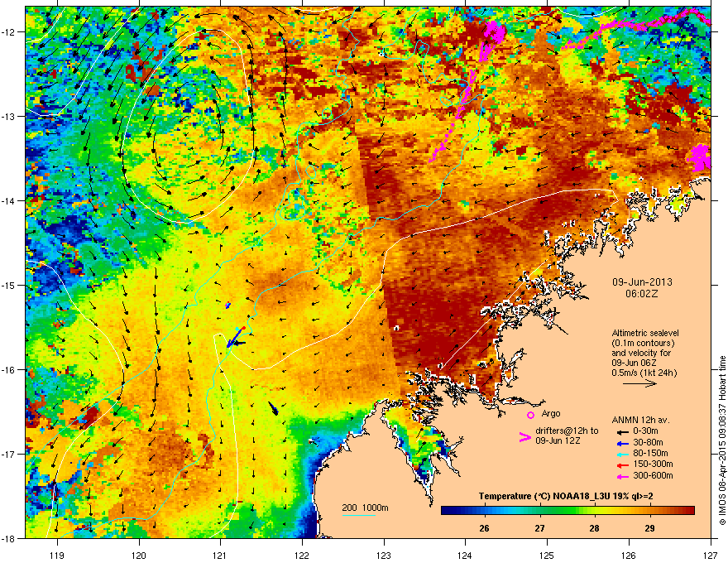Click the red 150-300m ANMN legend arrow
Viewport: 728px width, 563px height.
point(621,464)
